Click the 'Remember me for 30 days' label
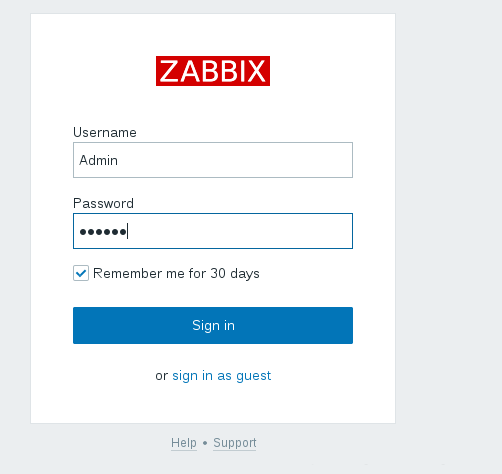 pyautogui.click(x=176, y=274)
